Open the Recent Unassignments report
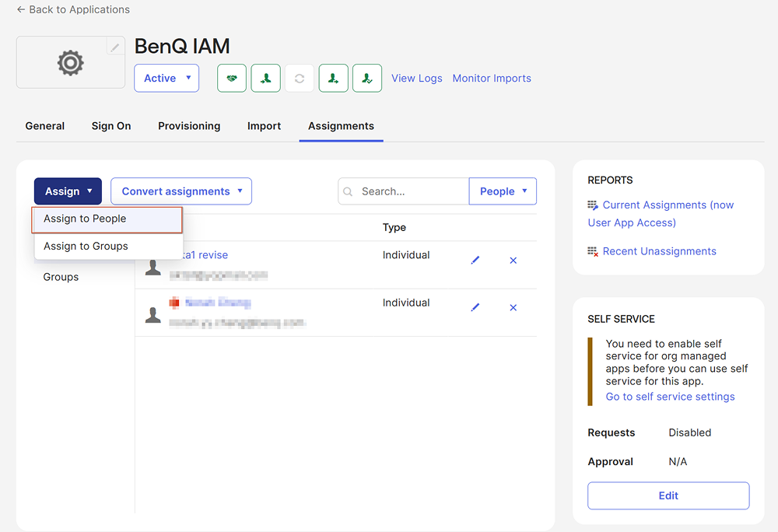 [659, 251]
